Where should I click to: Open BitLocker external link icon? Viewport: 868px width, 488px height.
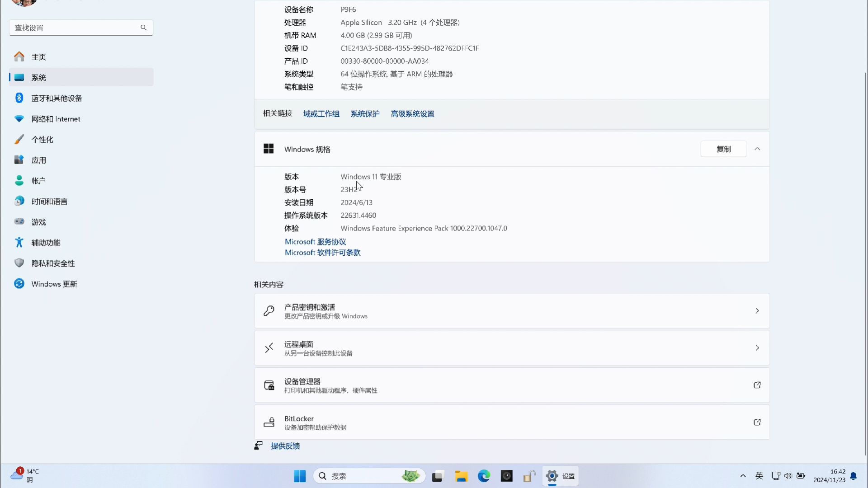757,422
